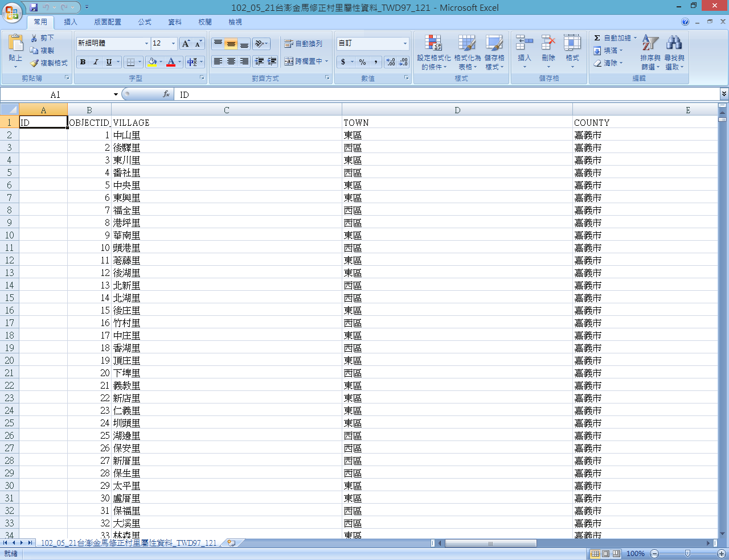
Task: Click the Fill Color paint bucket
Action: pos(152,62)
